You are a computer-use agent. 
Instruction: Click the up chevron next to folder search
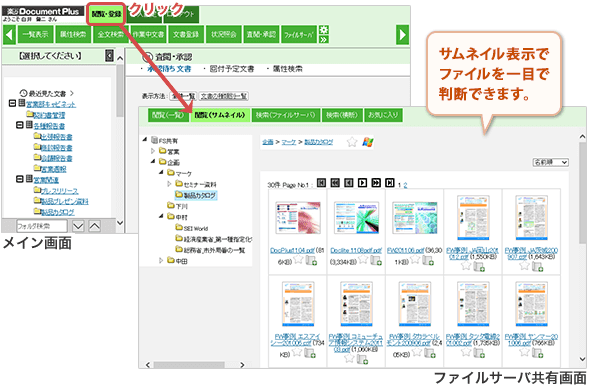[94, 226]
